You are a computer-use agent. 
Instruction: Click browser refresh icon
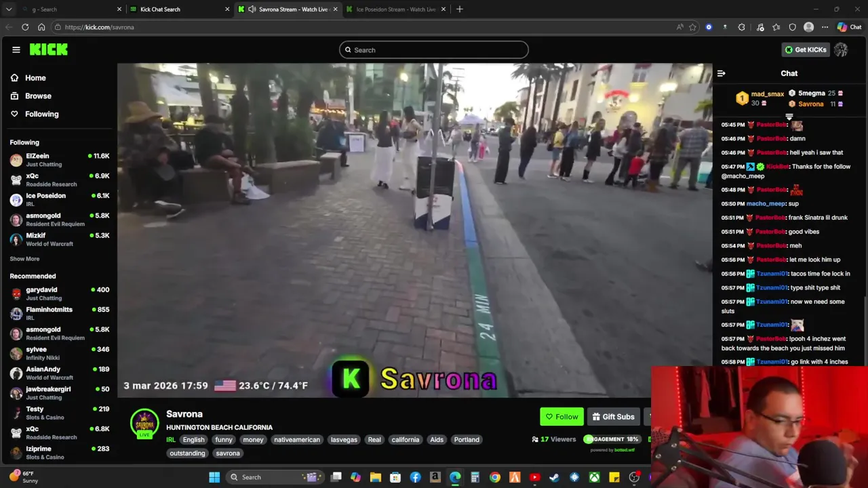coord(25,27)
